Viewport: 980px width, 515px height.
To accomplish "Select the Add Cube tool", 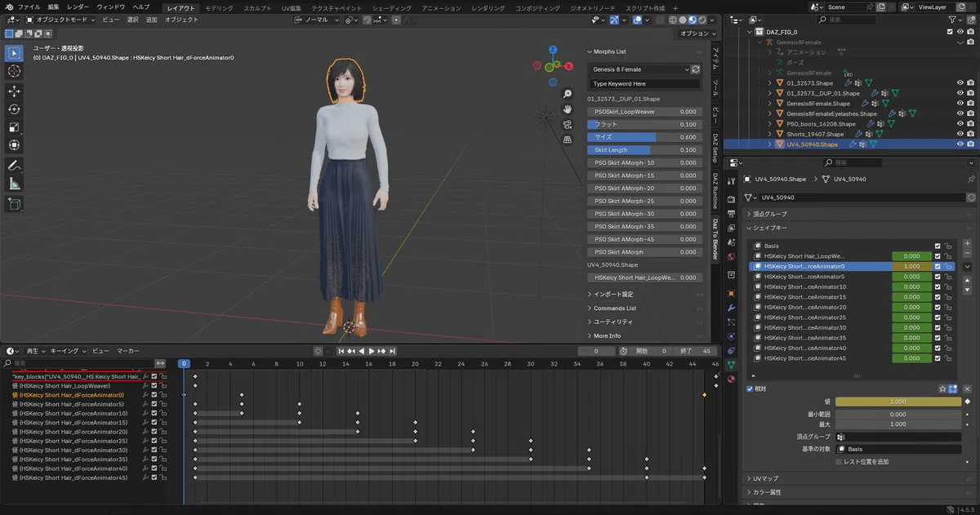I will click(14, 204).
